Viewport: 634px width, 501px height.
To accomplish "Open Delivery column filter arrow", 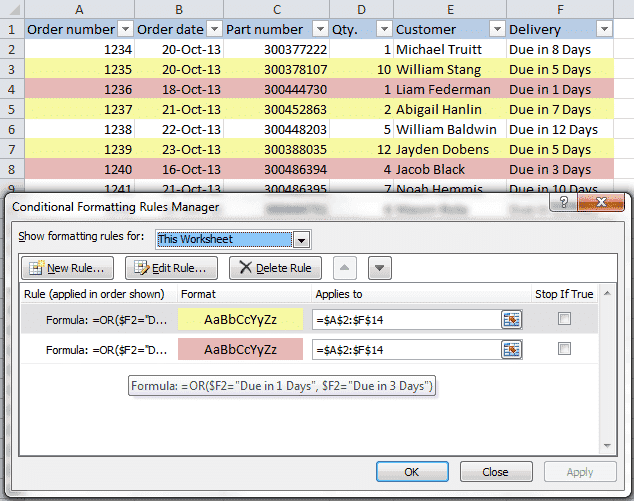I will click(603, 29).
